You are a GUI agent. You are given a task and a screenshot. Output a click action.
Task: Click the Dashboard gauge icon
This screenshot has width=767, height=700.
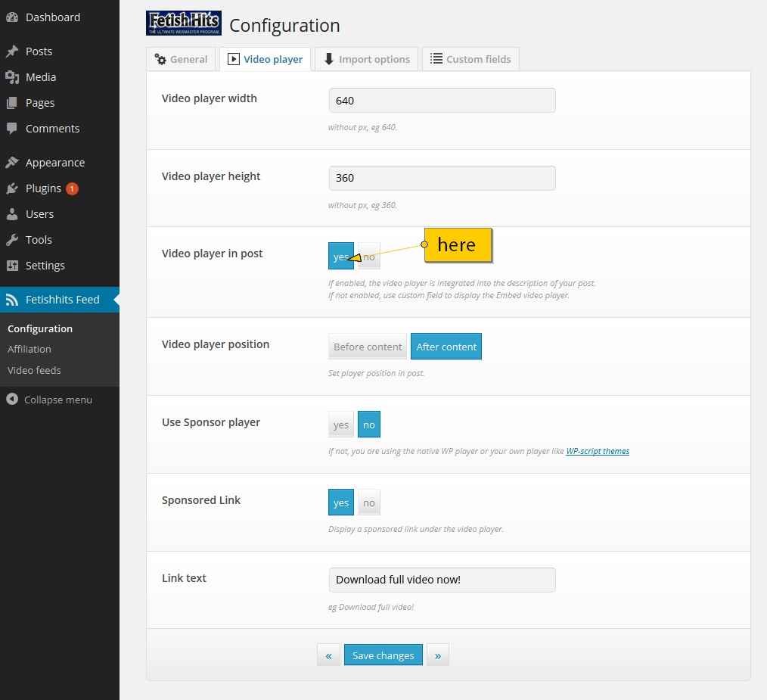click(12, 17)
